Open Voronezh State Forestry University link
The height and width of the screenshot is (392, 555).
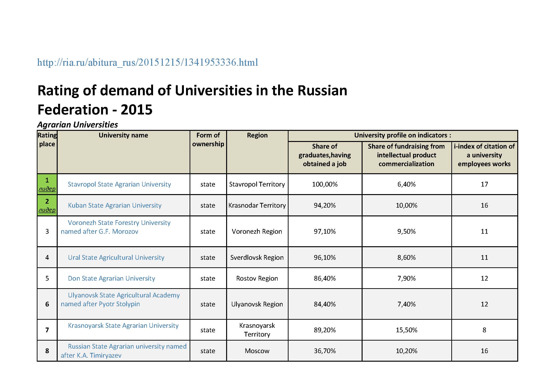(116, 227)
